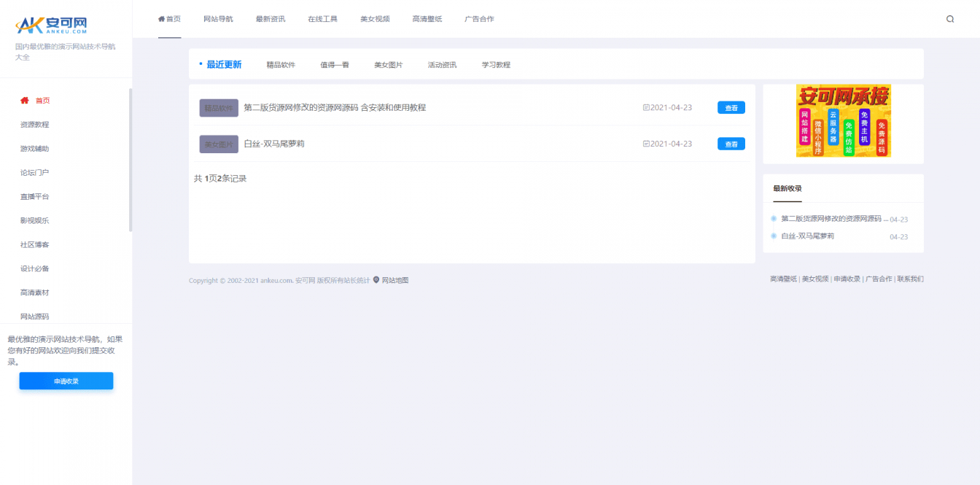
Task: Open the 联系我们 footer link
Action: (x=909, y=279)
